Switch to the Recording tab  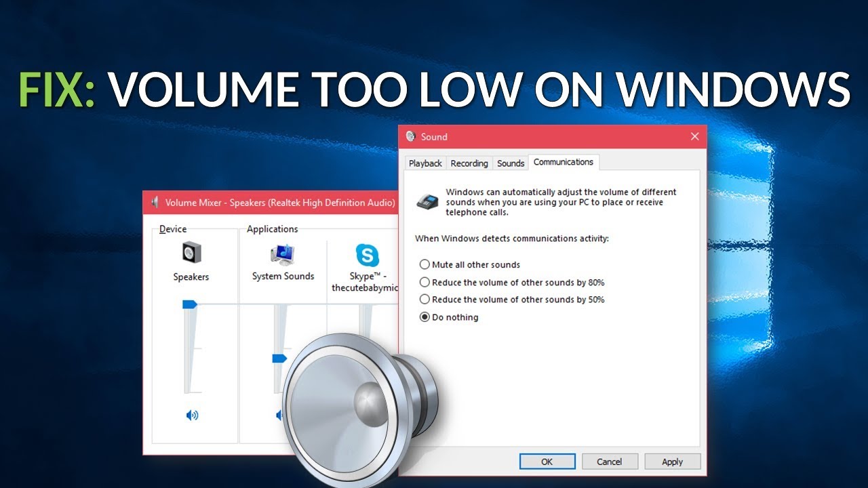coord(469,163)
